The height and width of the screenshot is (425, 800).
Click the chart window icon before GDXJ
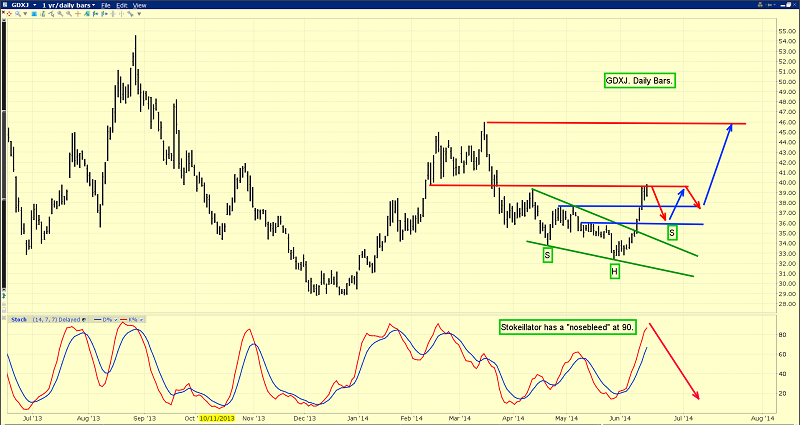tap(6, 5)
